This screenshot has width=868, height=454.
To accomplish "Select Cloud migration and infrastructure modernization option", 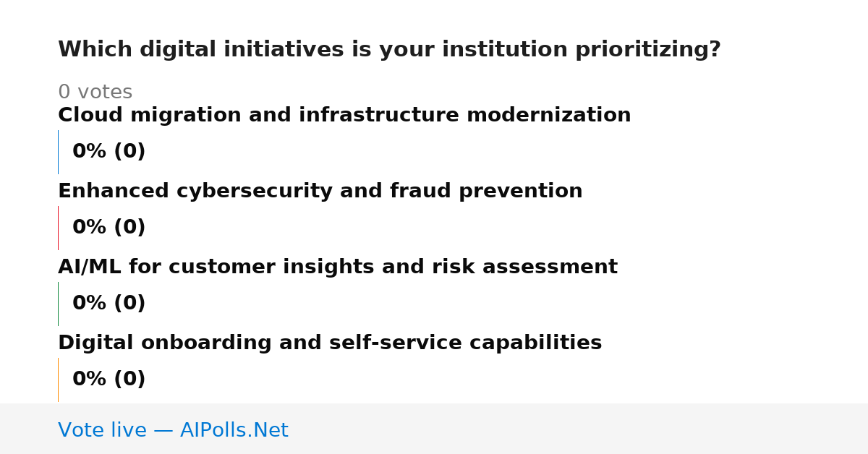I will coord(344,116).
